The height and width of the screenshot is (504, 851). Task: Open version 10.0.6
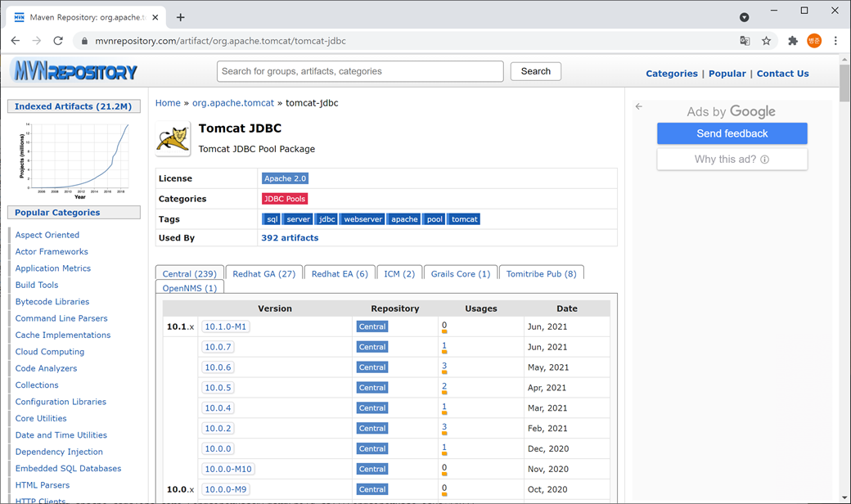(218, 367)
